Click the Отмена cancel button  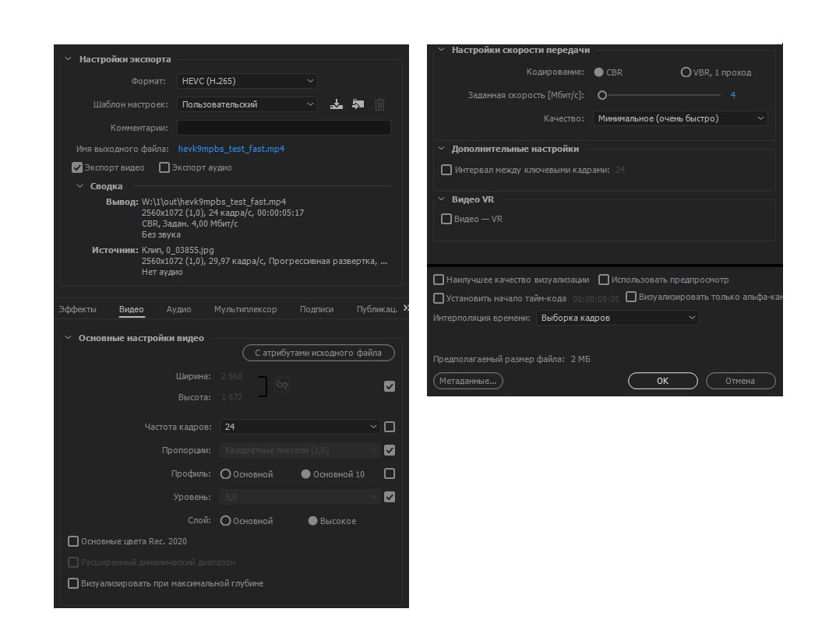point(741,381)
